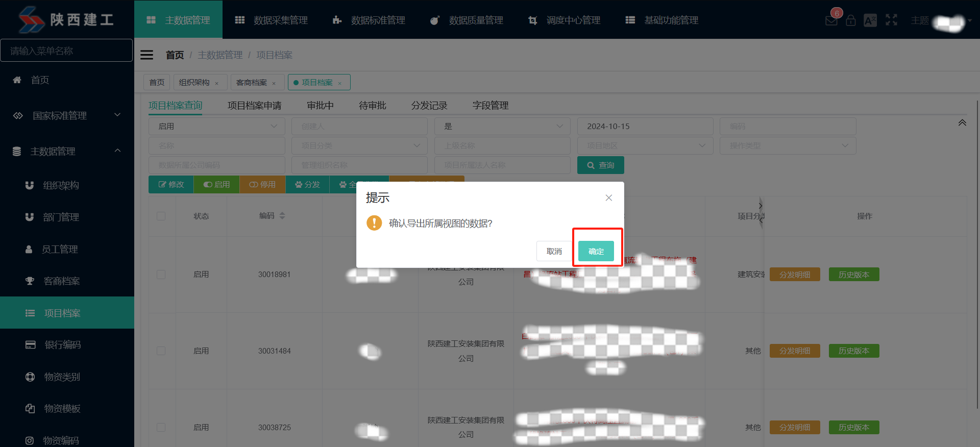980x447 pixels.
Task: Close the 客商档案 tab
Action: coord(274,83)
